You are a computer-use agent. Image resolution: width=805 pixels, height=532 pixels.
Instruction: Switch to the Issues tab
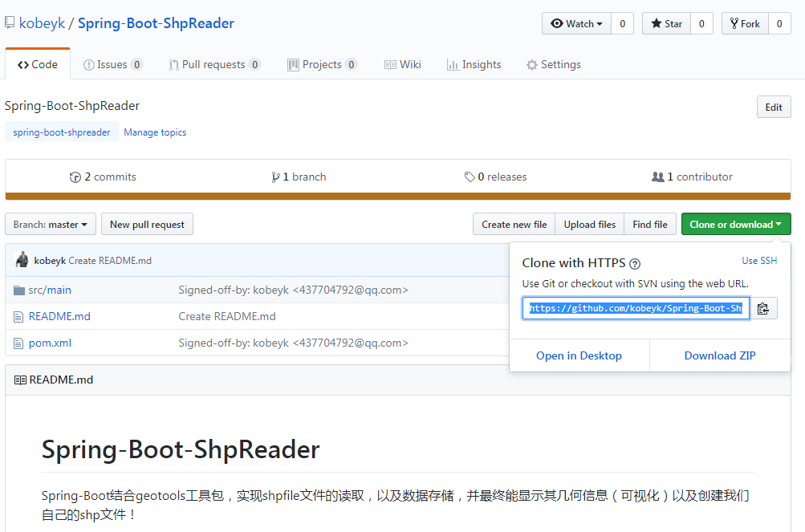[112, 65]
